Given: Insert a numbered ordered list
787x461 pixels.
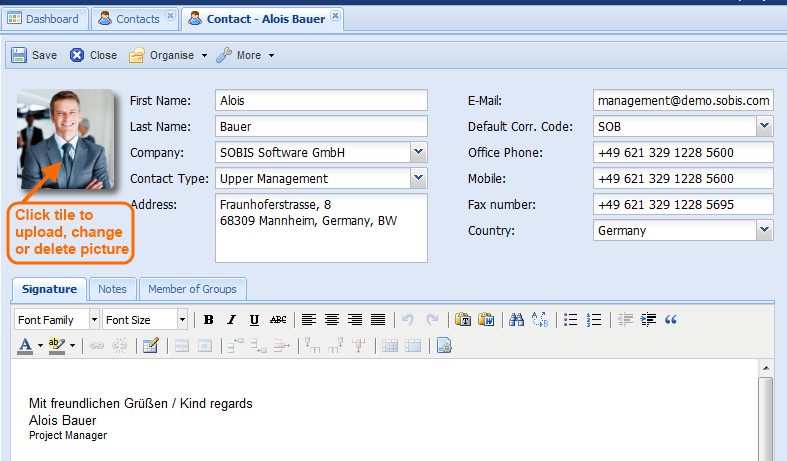Looking at the screenshot, I should [x=594, y=320].
